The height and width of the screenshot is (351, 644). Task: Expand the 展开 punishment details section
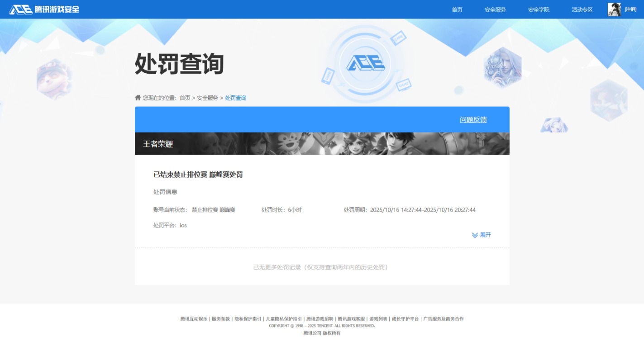coord(482,235)
